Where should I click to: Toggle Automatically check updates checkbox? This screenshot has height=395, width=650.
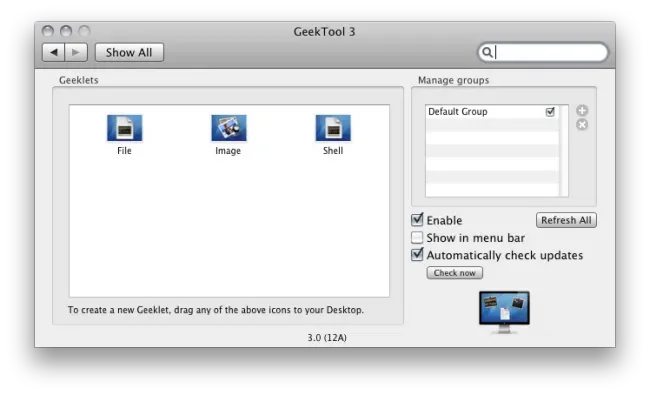click(417, 254)
